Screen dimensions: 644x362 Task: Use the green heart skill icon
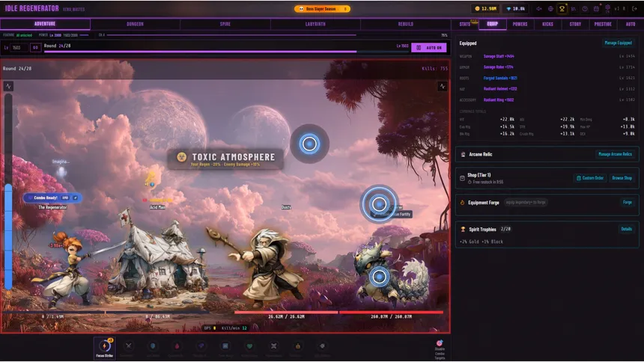[249, 346]
